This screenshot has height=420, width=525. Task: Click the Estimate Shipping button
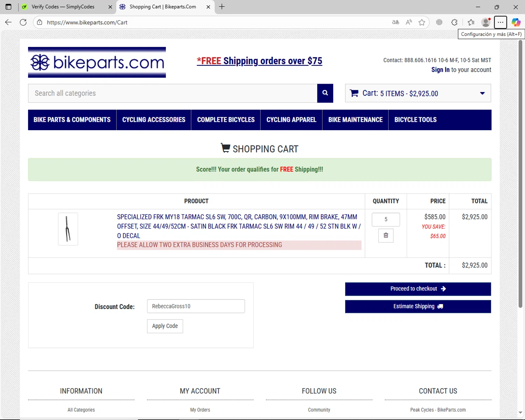418,306
